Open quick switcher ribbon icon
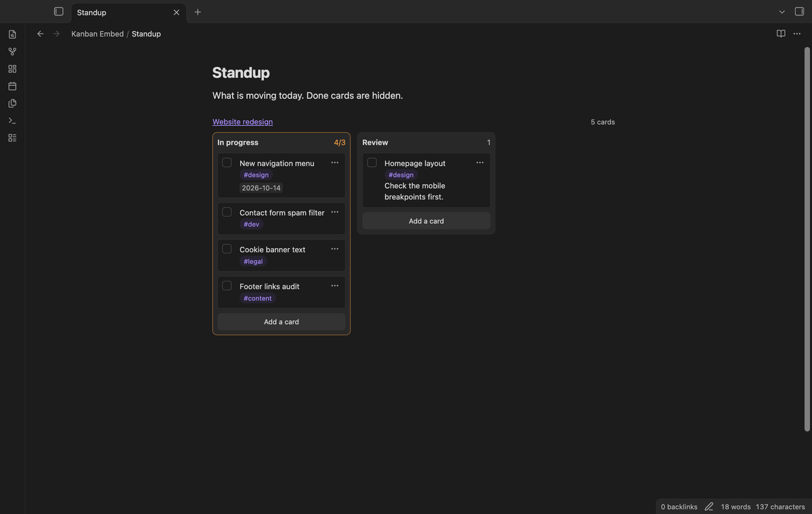The width and height of the screenshot is (812, 514). pos(12,34)
